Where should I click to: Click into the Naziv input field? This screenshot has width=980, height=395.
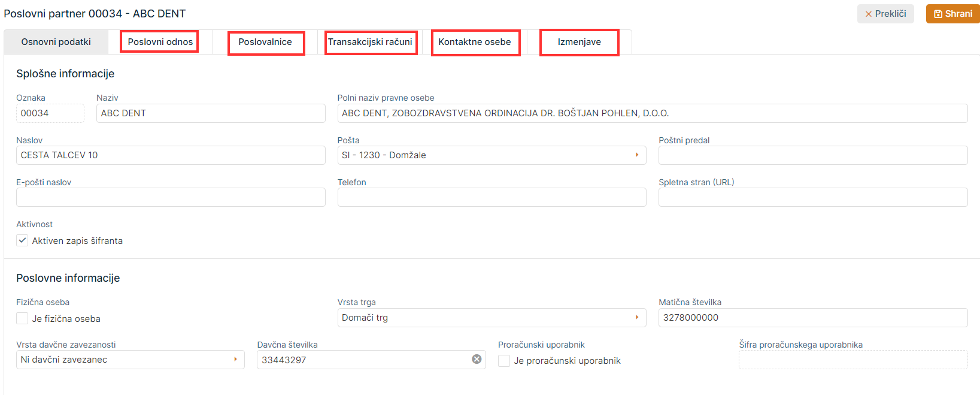point(211,113)
